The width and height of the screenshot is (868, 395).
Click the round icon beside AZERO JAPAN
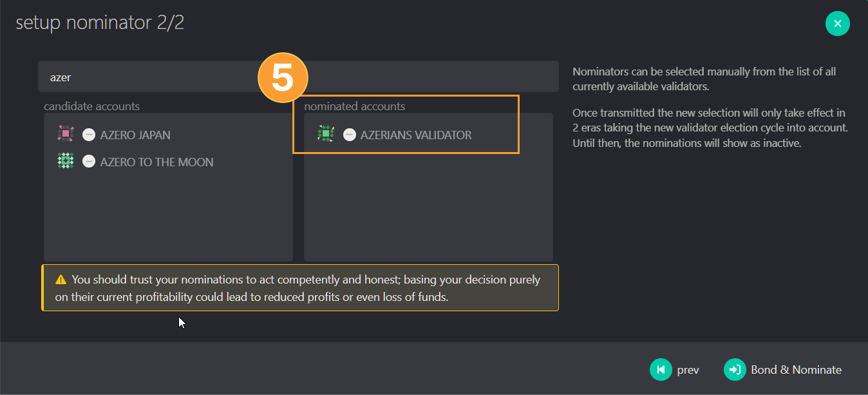tap(89, 135)
